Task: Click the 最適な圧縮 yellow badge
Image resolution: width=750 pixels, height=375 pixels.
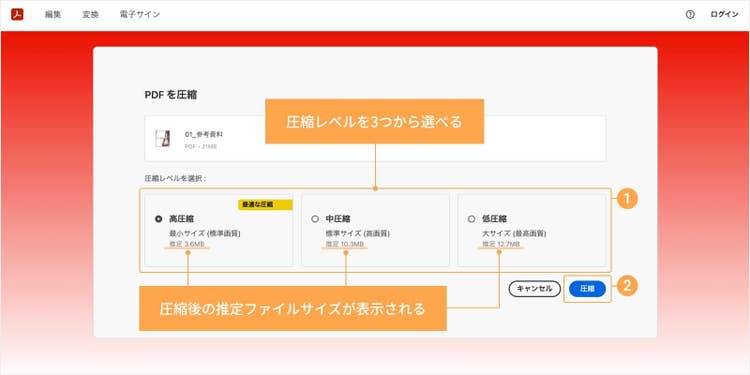Action: 265,205
